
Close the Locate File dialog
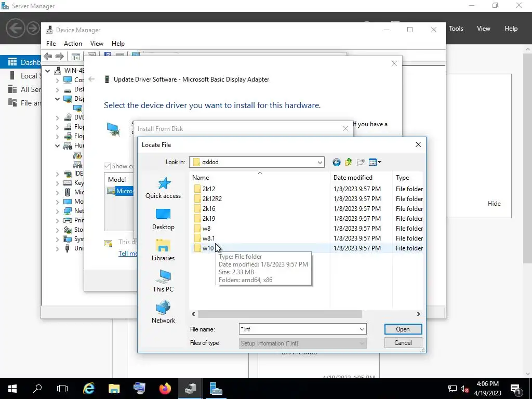pos(418,145)
